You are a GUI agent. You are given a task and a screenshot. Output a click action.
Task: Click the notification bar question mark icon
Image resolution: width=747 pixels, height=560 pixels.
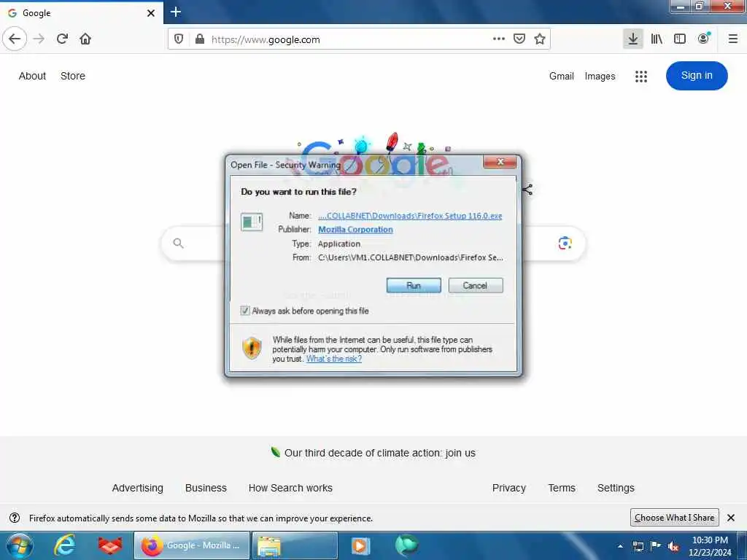(x=15, y=518)
